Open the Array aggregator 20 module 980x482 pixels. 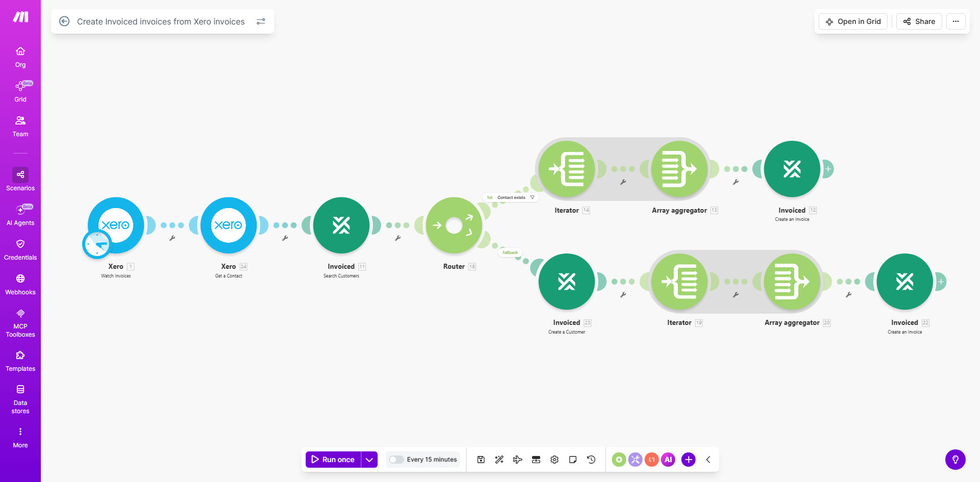792,282
